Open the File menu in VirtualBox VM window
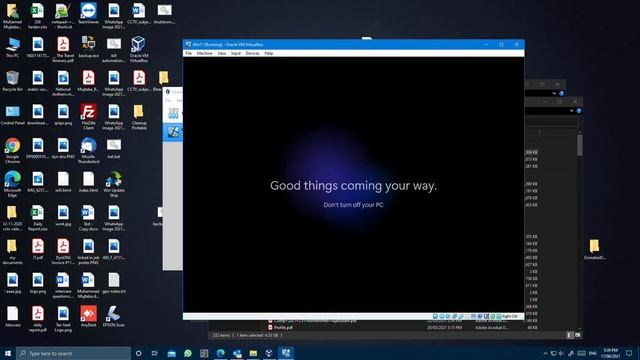The width and height of the screenshot is (640, 360). [189, 53]
